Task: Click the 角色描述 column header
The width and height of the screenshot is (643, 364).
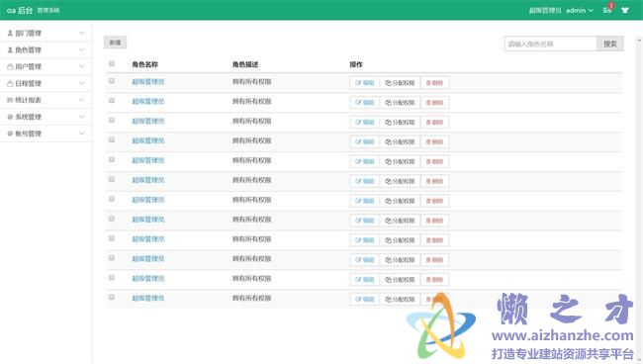Action: coord(245,64)
